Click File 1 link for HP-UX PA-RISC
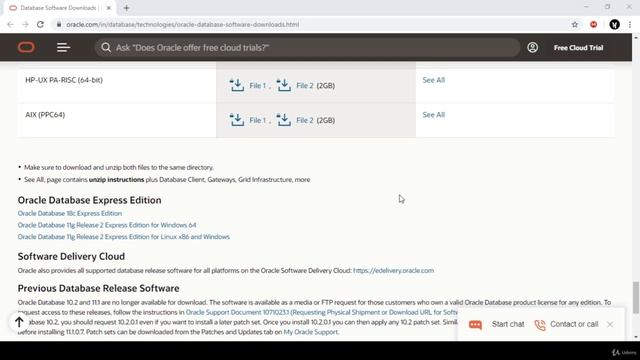 click(x=258, y=86)
